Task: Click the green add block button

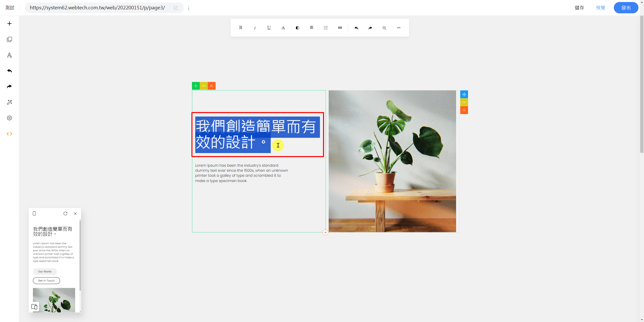Action: click(x=196, y=86)
